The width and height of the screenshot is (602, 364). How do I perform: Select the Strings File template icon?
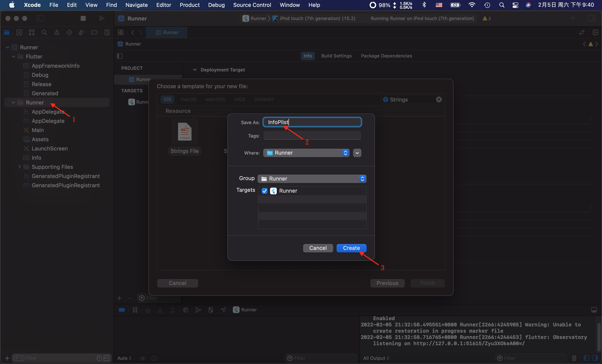(184, 131)
